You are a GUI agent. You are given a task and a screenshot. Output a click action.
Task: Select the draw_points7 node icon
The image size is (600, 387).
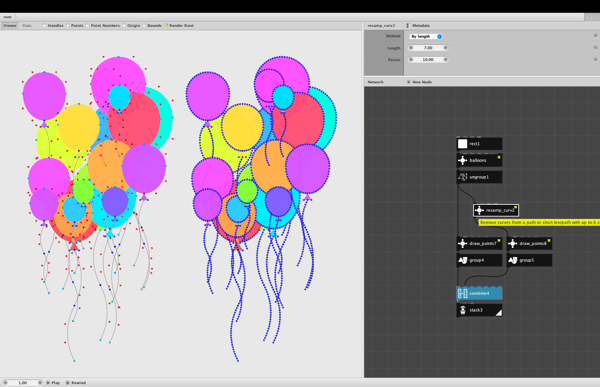tap(462, 243)
